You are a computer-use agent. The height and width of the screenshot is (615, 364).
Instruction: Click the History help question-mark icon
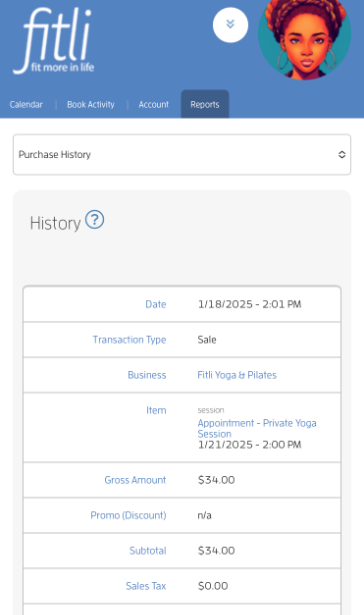[95, 220]
